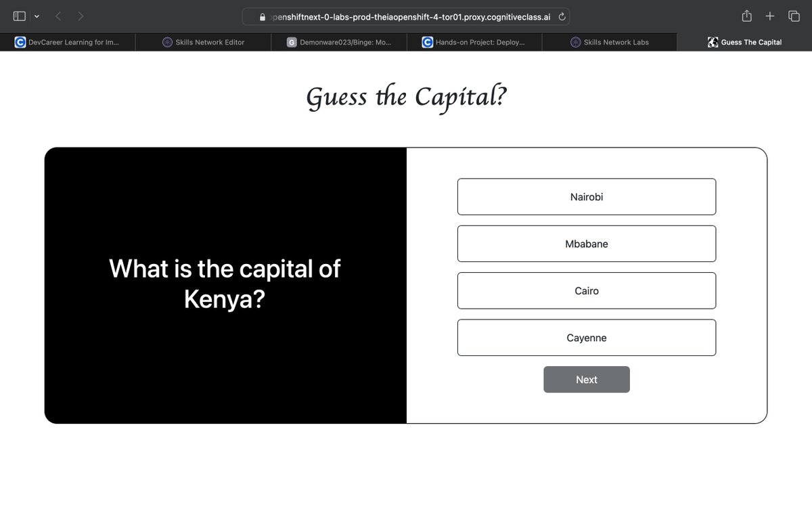Reload the page with refresh icon
The image size is (812, 507).
click(x=562, y=16)
